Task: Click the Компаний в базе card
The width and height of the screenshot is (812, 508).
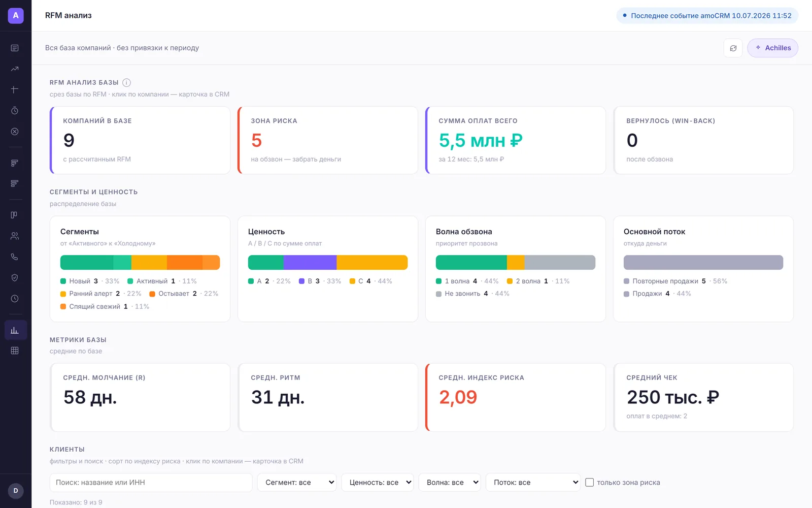Action: click(140, 140)
